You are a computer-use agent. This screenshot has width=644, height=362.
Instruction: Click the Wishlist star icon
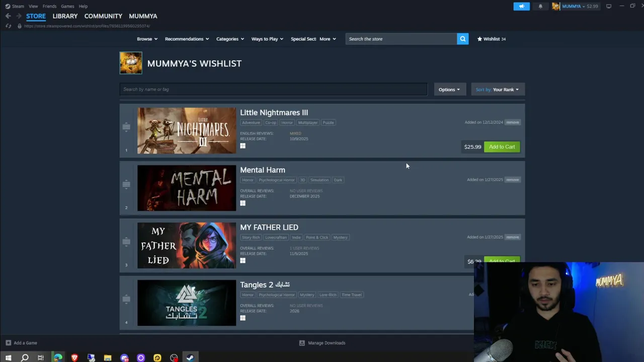tap(479, 39)
